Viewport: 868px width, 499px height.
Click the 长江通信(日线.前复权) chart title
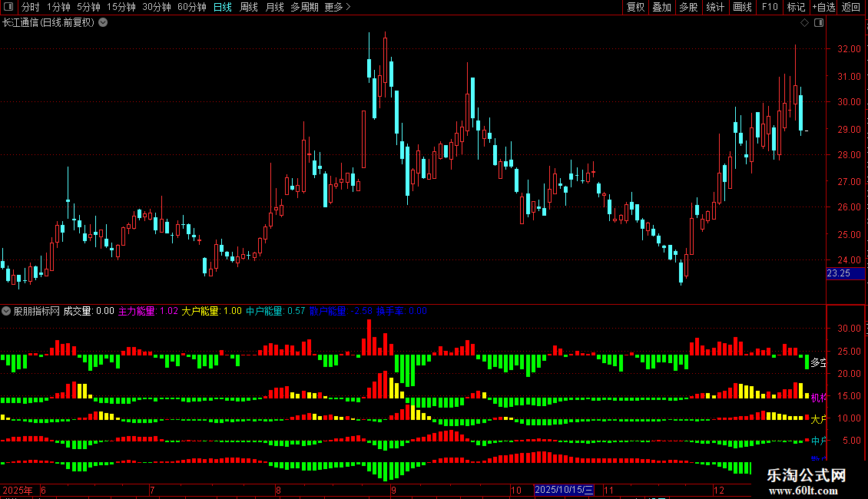[x=48, y=23]
